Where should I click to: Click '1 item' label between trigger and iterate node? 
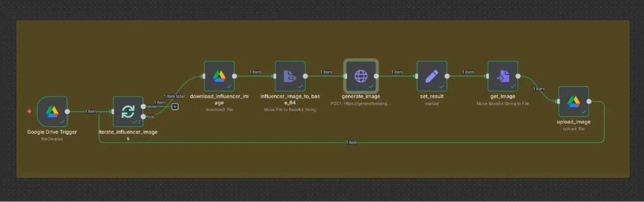(91, 112)
